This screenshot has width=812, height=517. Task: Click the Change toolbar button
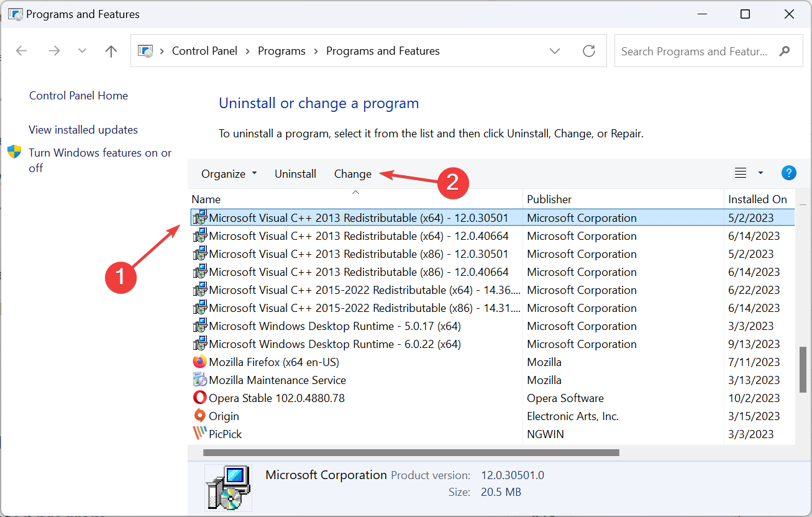click(x=352, y=174)
